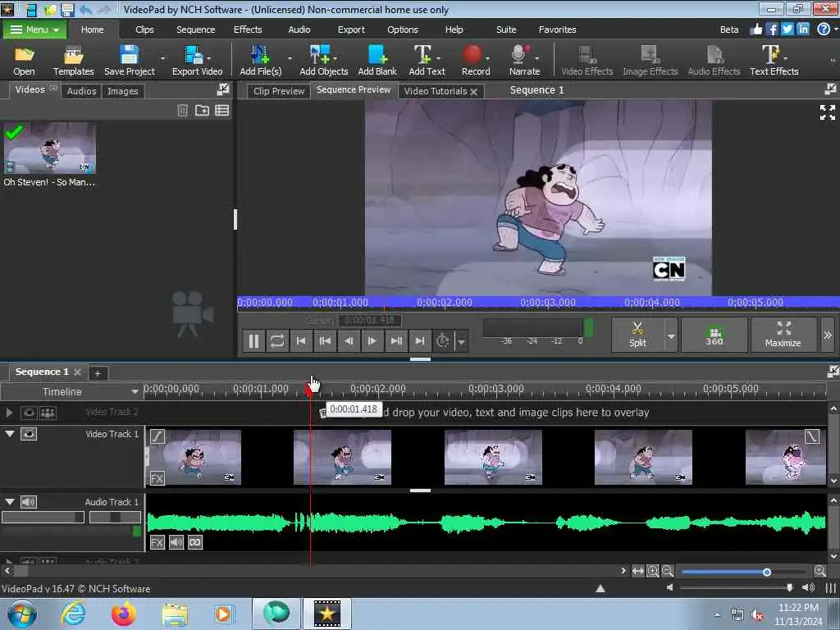Switch to the Clip Preview tab
Viewport: 840px width, 630px height.
tap(279, 90)
